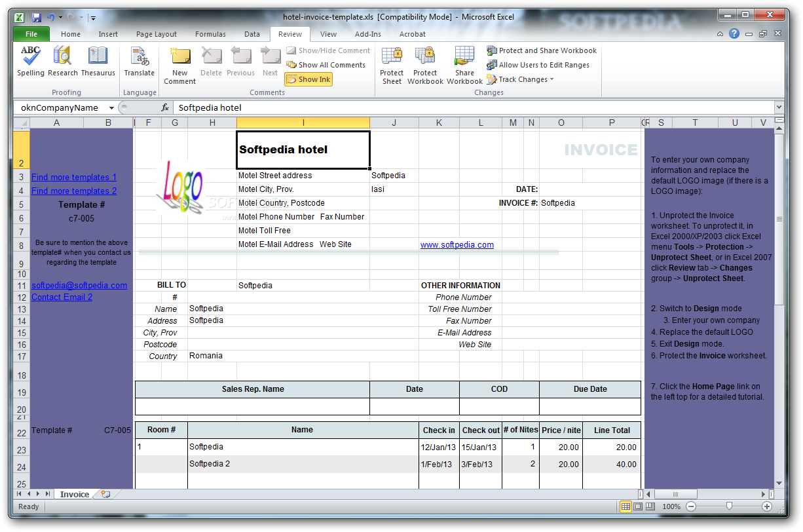The width and height of the screenshot is (803, 532).
Task: Click the Contact Email 2 link
Action: click(62, 297)
